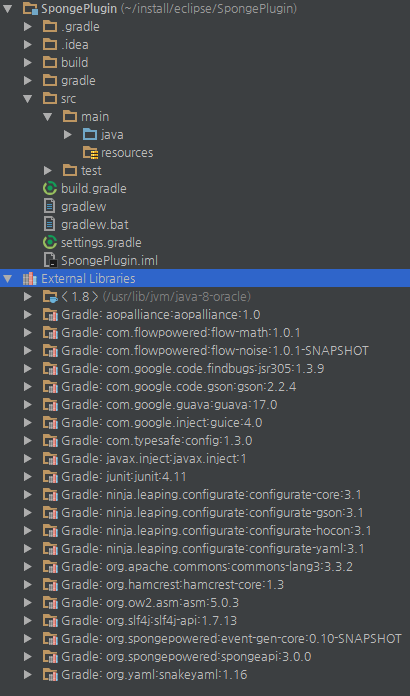Select commons-lang3:3.3.2 library entry

pyautogui.click(x=205, y=567)
